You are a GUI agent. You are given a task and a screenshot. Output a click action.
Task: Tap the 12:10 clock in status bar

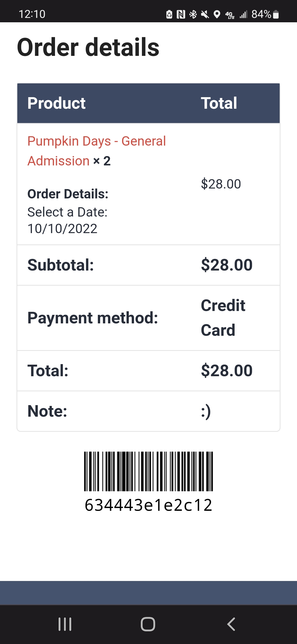(32, 14)
